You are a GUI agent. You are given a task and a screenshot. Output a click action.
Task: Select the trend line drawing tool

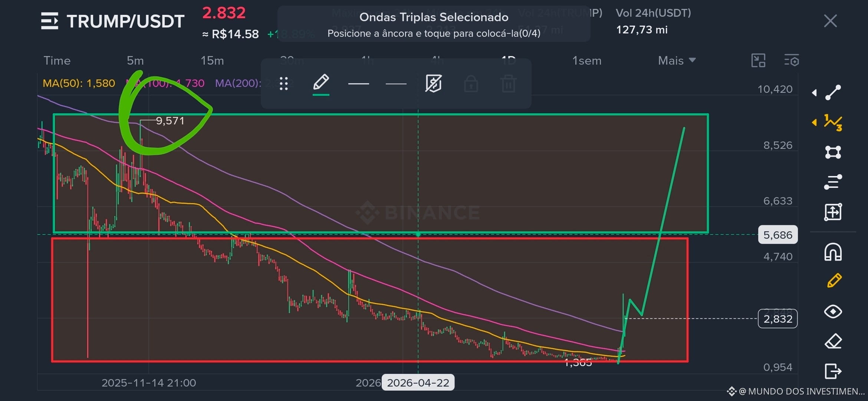(833, 92)
